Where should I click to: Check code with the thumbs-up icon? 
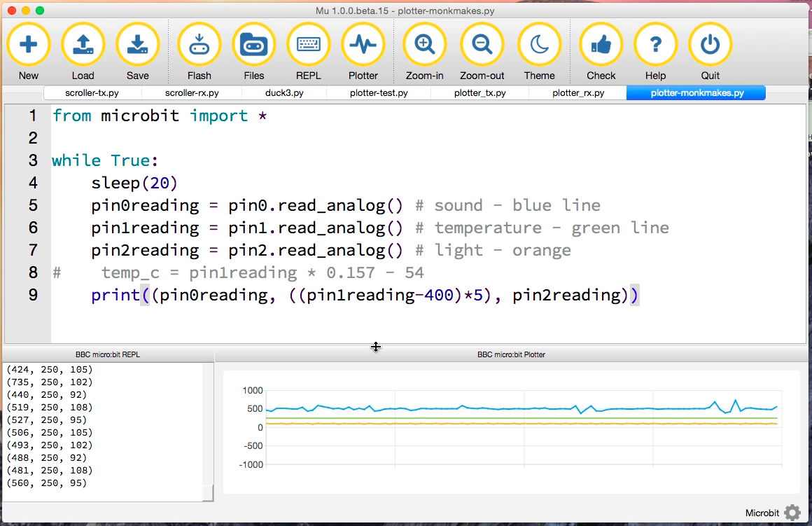(x=601, y=45)
